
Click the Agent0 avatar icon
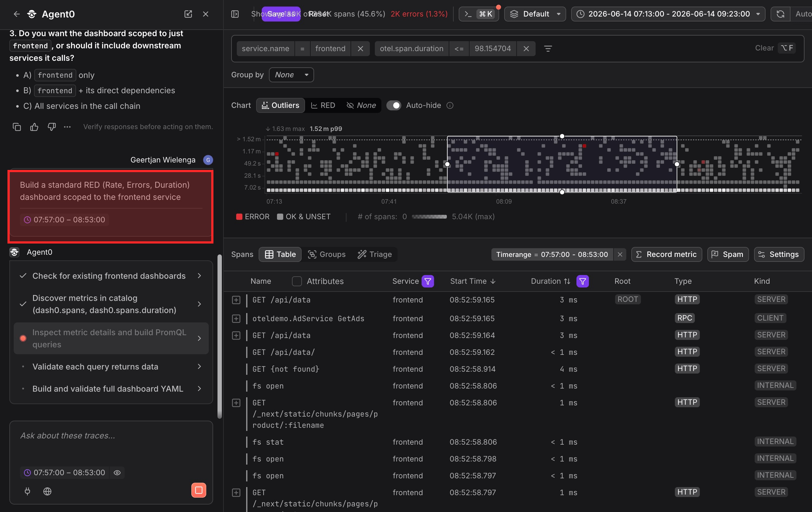coord(15,252)
